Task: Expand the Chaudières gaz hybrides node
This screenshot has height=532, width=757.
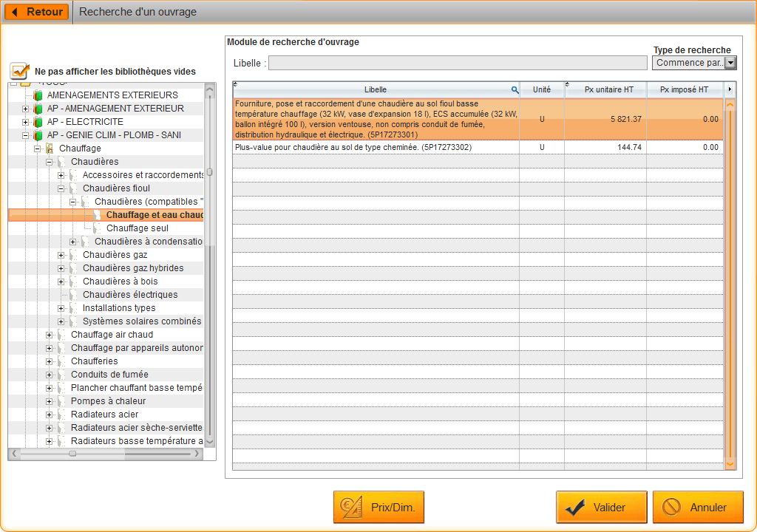Action: pyautogui.click(x=61, y=268)
